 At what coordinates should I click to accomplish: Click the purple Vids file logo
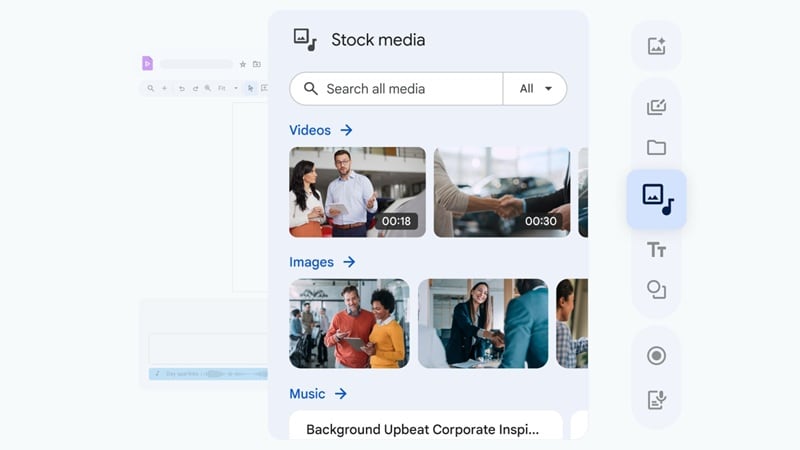click(147, 63)
